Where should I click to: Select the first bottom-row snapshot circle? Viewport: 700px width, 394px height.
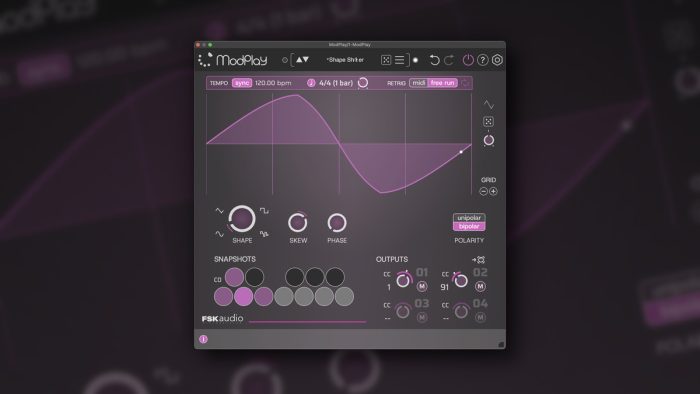click(x=223, y=296)
